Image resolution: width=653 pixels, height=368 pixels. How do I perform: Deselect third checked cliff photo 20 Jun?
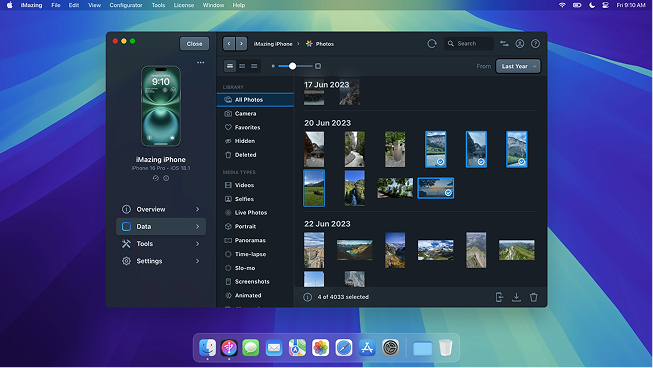tap(516, 149)
